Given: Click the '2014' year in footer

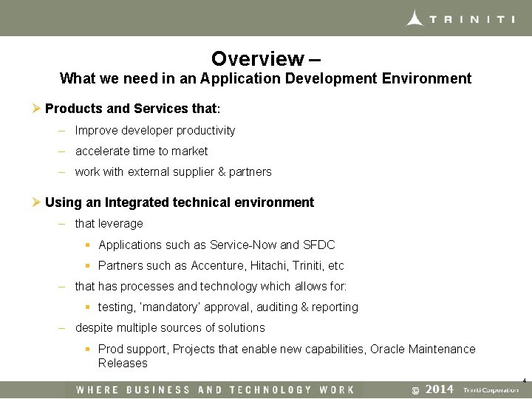Looking at the screenshot, I should 440,389.
